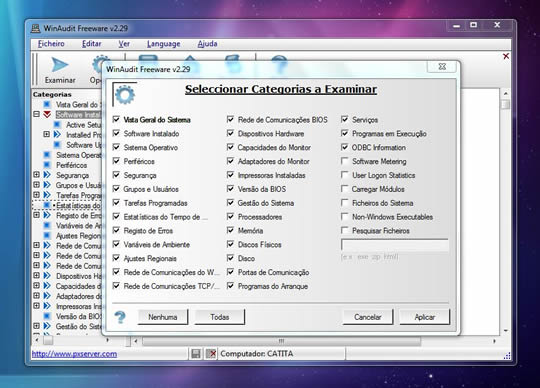Image resolution: width=540 pixels, height=388 pixels.
Task: Click the file extension search input field
Action: coord(395,245)
